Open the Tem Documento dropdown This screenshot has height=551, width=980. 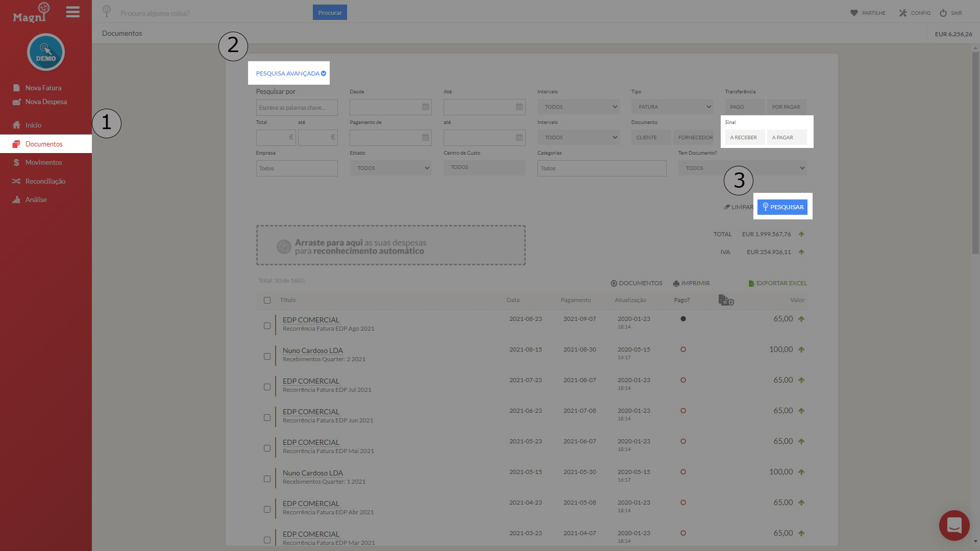[742, 168]
